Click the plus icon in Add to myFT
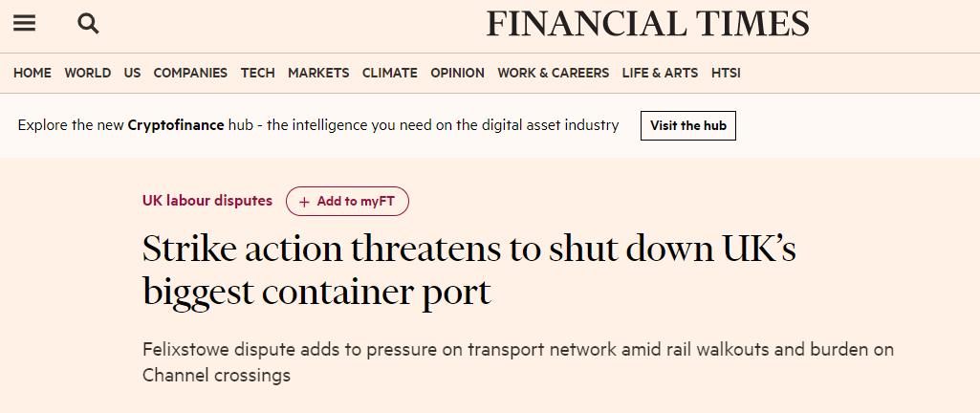The width and height of the screenshot is (980, 413). [304, 202]
